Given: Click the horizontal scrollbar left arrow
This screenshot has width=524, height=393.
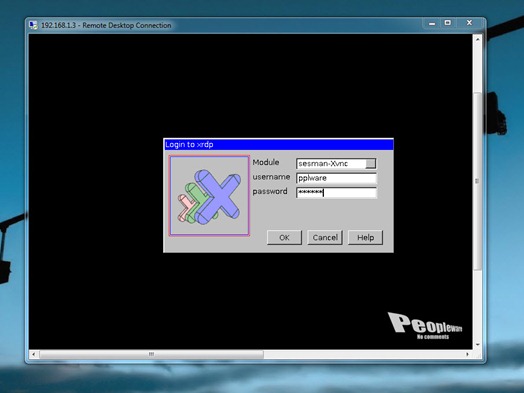Looking at the screenshot, I should 33,354.
